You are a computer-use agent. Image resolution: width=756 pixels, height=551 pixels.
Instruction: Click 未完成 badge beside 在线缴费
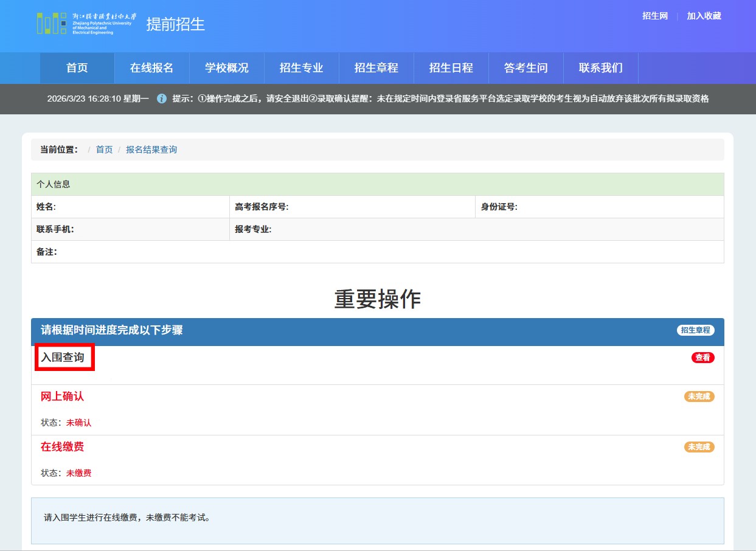[x=699, y=447]
